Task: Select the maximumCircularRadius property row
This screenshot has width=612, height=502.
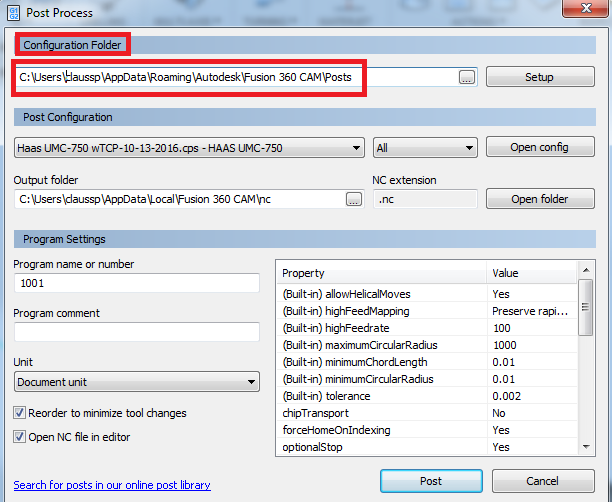Action: (427, 345)
